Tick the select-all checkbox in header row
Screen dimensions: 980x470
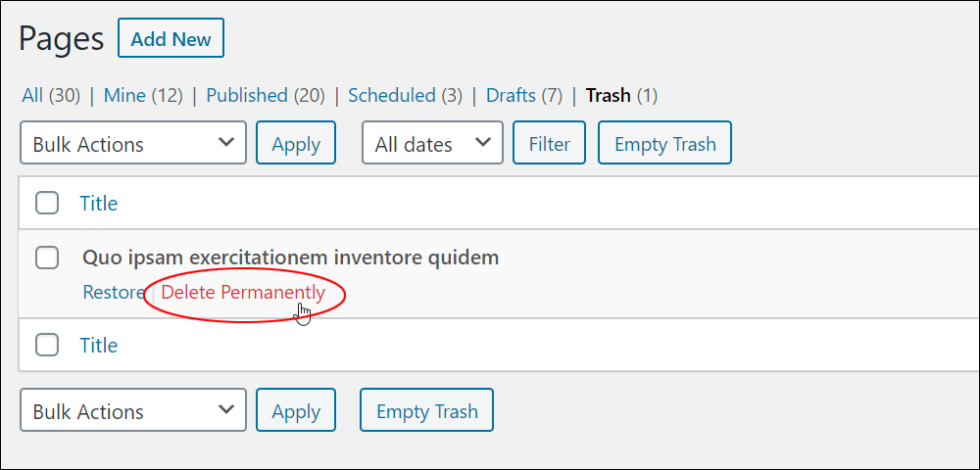click(x=47, y=203)
